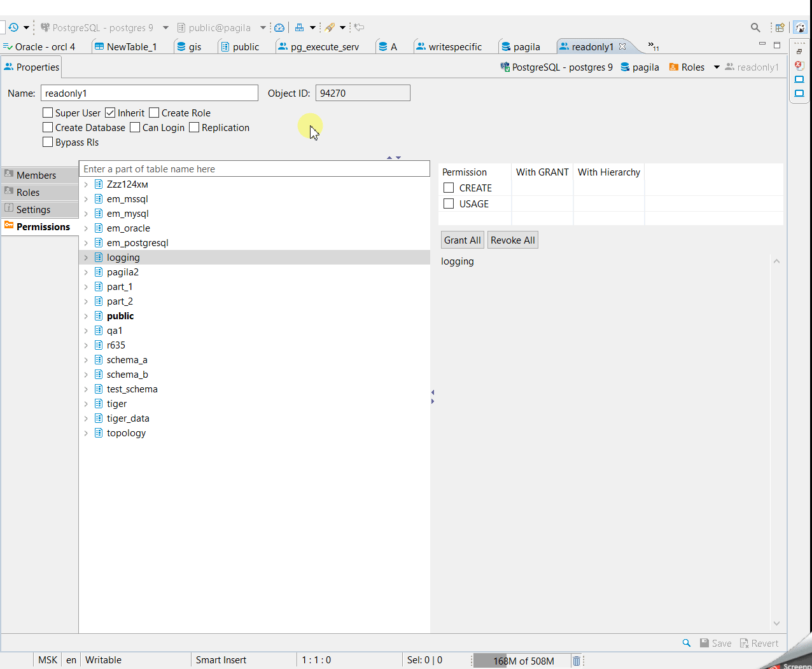812x669 pixels.
Task: Open the SQL editor rocket icon
Action: (x=330, y=27)
